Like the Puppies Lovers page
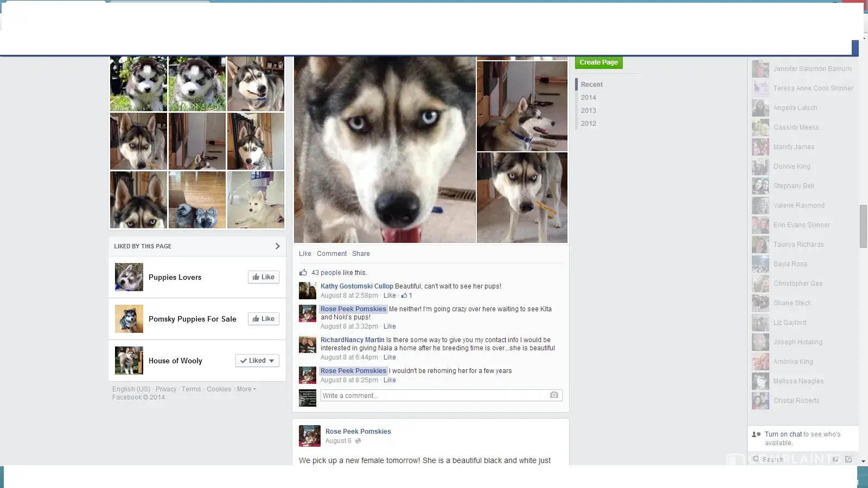Image resolution: width=868 pixels, height=488 pixels. [264, 277]
